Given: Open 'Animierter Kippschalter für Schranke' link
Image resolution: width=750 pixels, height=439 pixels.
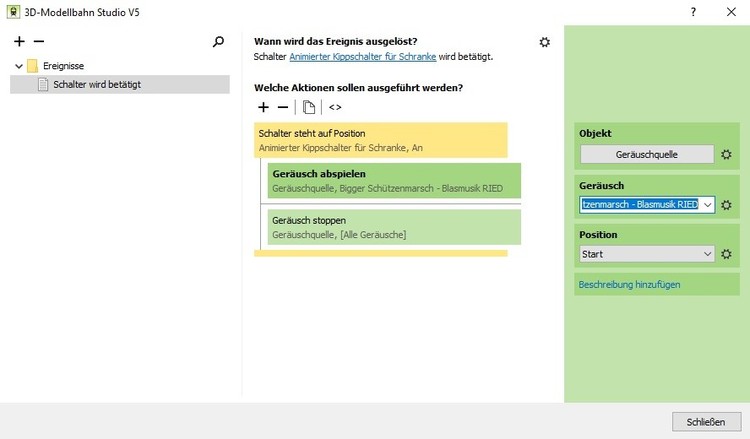Looking at the screenshot, I should 362,57.
